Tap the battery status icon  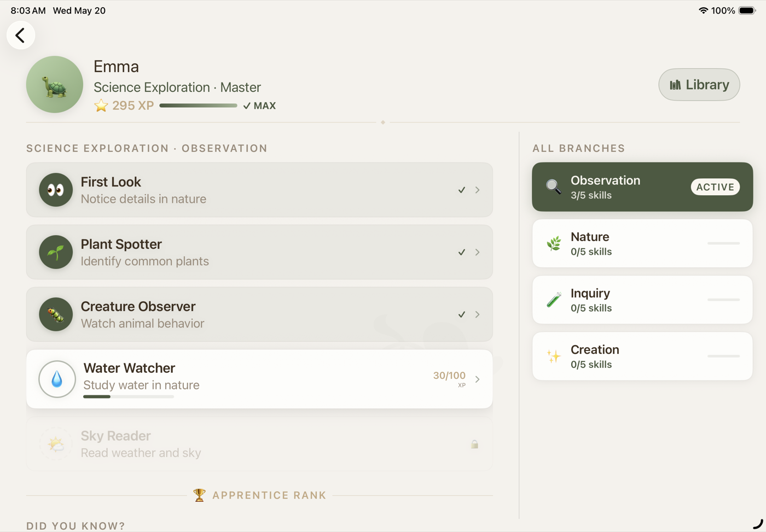(747, 10)
